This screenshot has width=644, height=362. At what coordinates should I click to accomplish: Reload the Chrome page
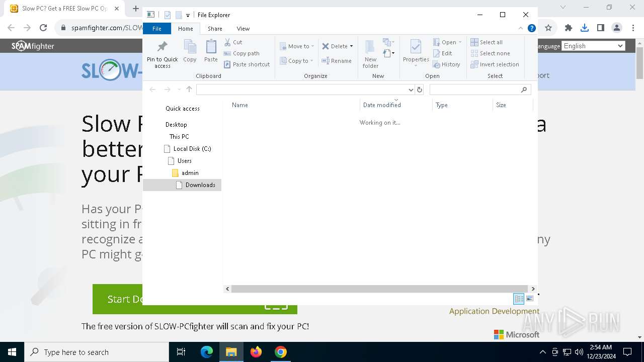(x=43, y=28)
